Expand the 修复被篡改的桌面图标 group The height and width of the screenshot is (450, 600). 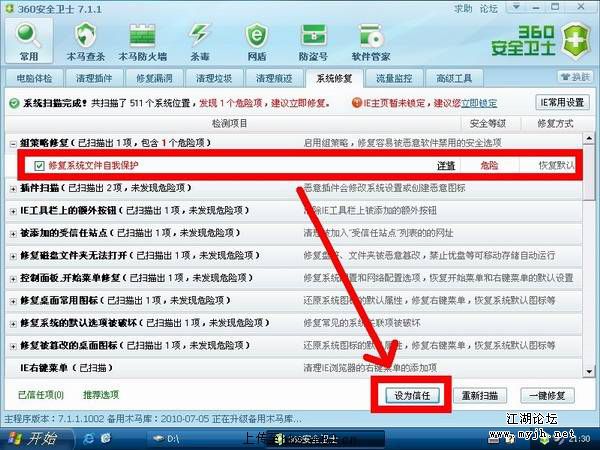(x=13, y=346)
